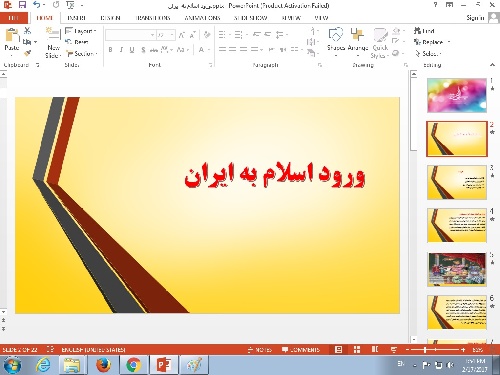Open Internet Explorer from the taskbar
Viewport: 500px width, 375px height.
coord(43,365)
